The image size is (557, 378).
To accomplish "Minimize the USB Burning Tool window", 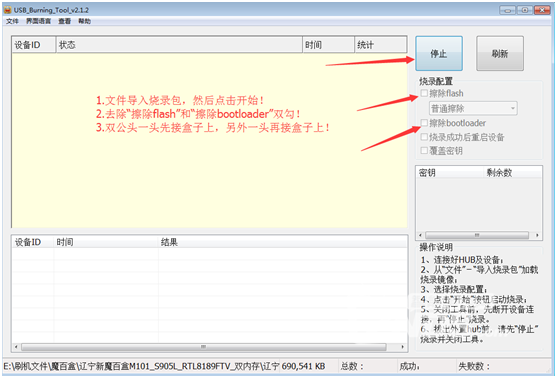I will tap(507, 10).
